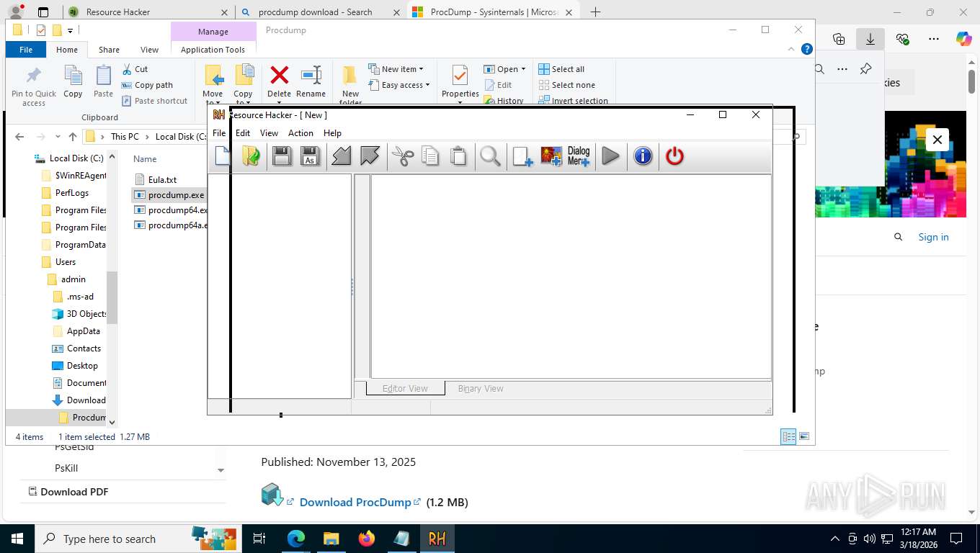The image size is (980, 553).
Task: Open Quick Access Toolbar customize dropdown arrow
Action: point(71,30)
